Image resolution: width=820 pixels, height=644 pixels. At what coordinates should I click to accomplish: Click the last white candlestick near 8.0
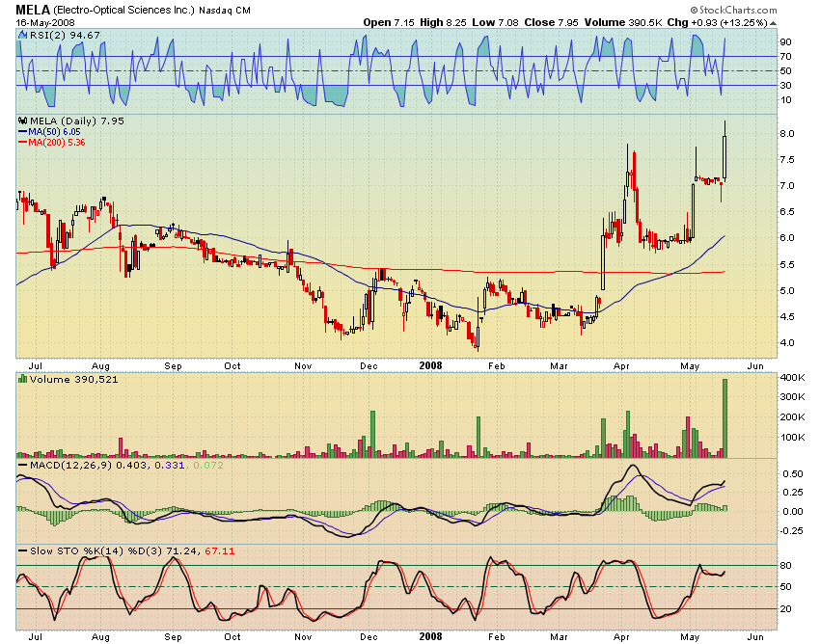point(724,157)
